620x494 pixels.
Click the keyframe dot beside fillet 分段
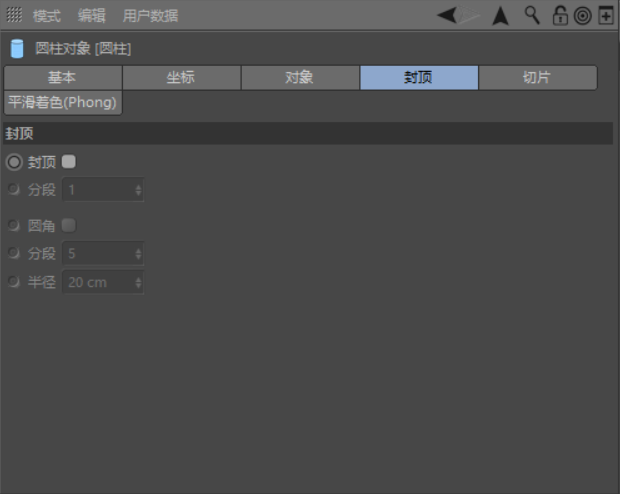[13, 253]
